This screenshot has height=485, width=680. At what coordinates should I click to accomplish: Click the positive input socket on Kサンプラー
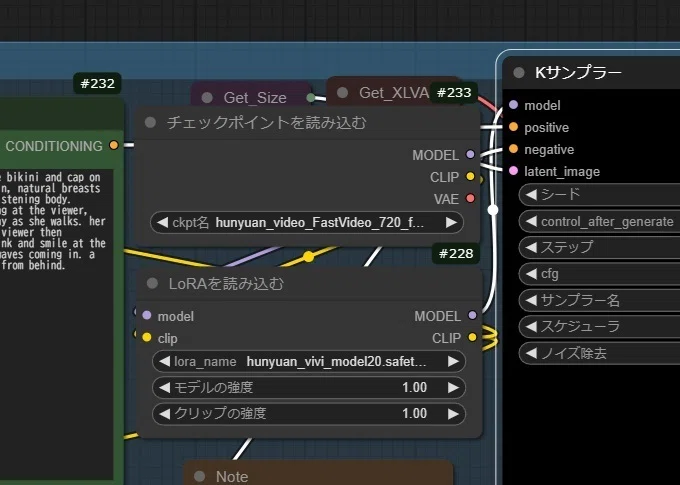click(513, 127)
